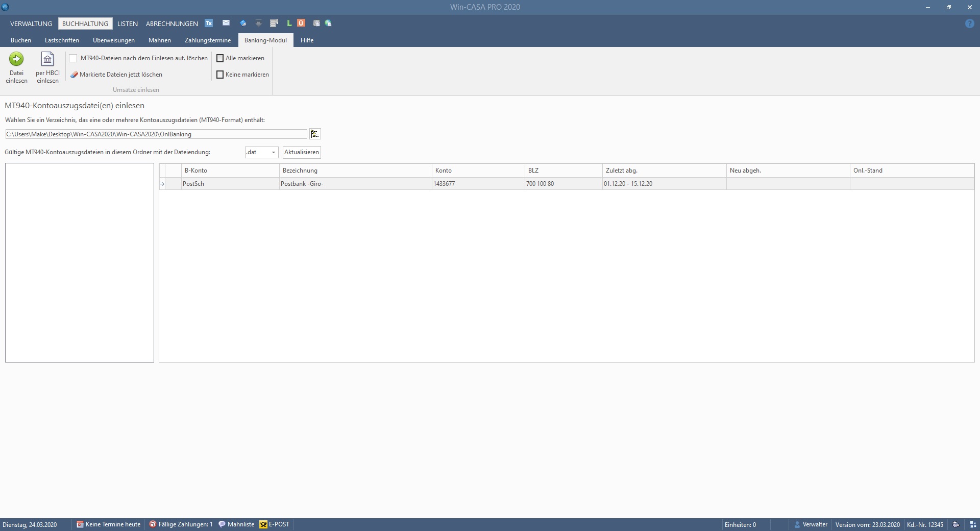Click the envelope mail icon
The image size is (980, 531).
pyautogui.click(x=226, y=23)
